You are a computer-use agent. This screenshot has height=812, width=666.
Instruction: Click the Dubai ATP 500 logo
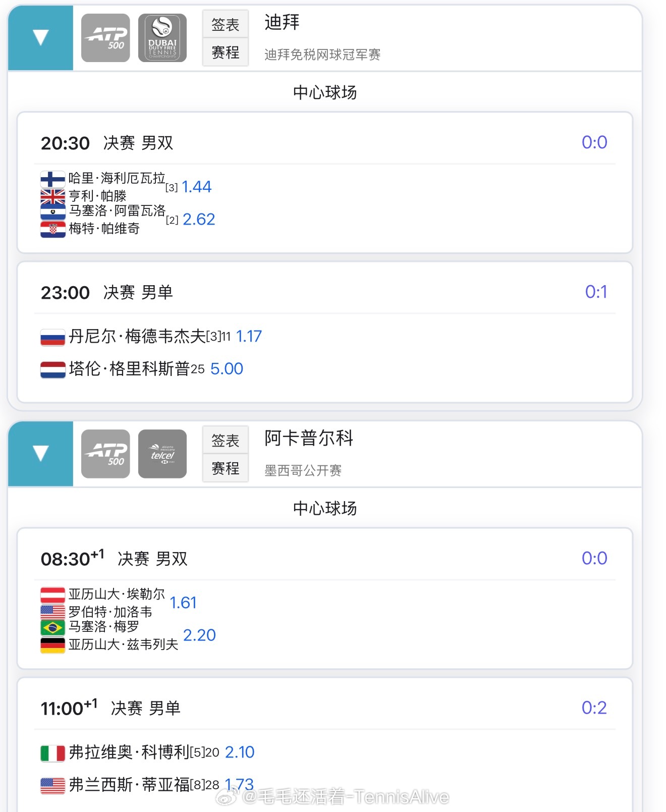(105, 38)
